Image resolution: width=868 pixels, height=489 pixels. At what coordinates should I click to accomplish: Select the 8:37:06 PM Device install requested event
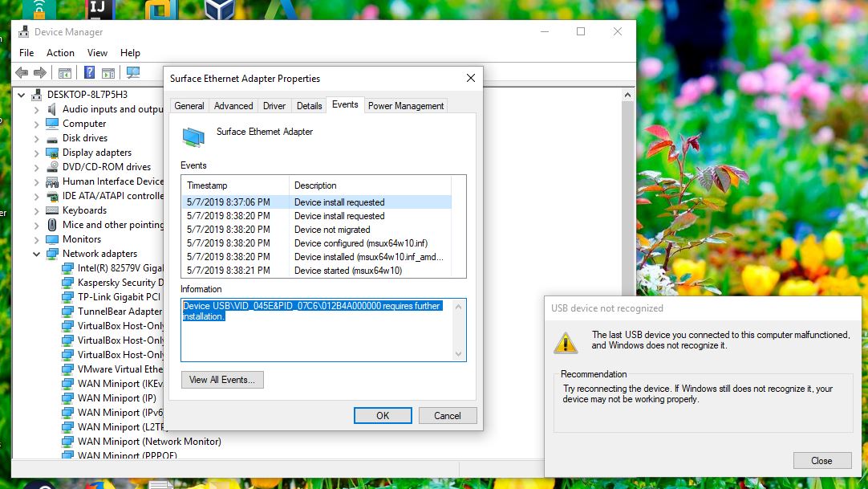[317, 202]
